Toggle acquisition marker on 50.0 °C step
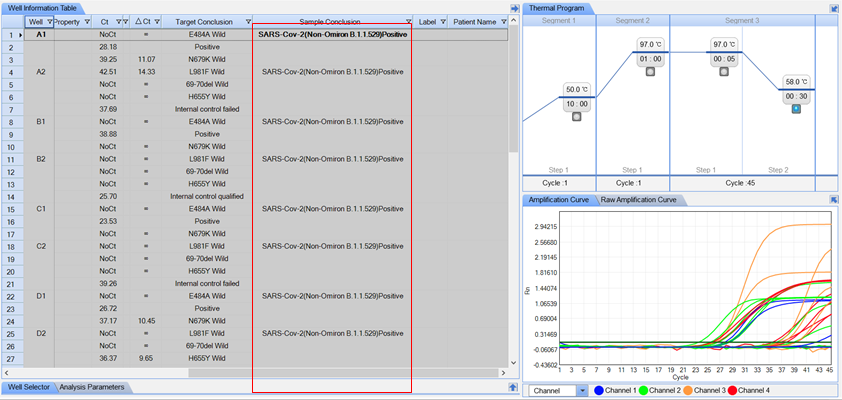Screen dimensions: 842x400 [576, 116]
